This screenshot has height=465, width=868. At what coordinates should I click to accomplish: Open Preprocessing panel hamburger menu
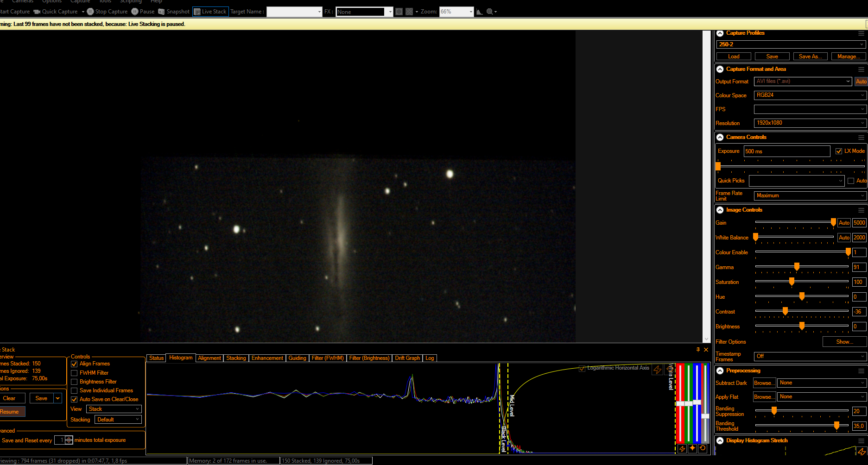click(861, 371)
